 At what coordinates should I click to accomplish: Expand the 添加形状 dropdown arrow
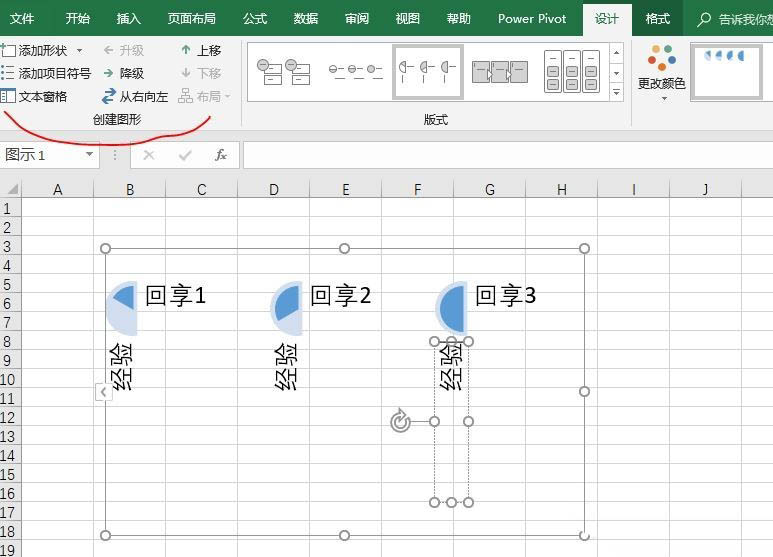[79, 50]
